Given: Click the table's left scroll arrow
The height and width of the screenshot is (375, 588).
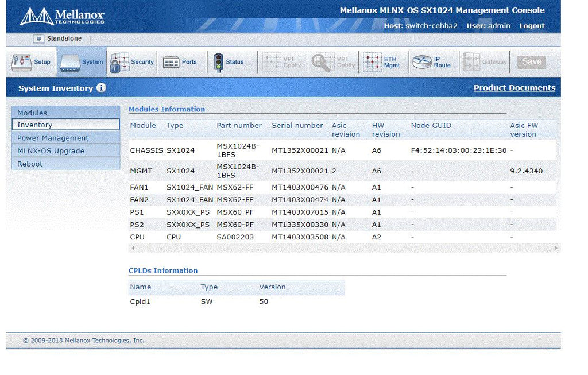Looking at the screenshot, I should pyautogui.click(x=133, y=248).
